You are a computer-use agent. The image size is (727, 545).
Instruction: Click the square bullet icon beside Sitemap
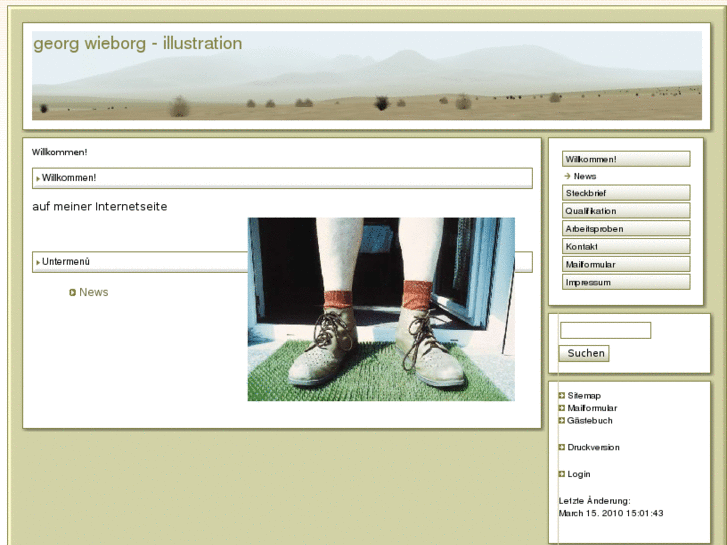click(561, 396)
